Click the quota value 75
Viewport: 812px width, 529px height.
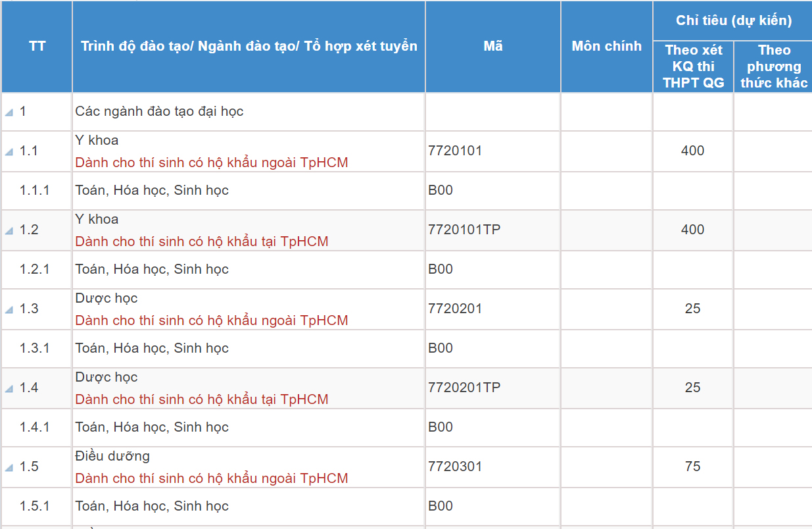tap(692, 466)
